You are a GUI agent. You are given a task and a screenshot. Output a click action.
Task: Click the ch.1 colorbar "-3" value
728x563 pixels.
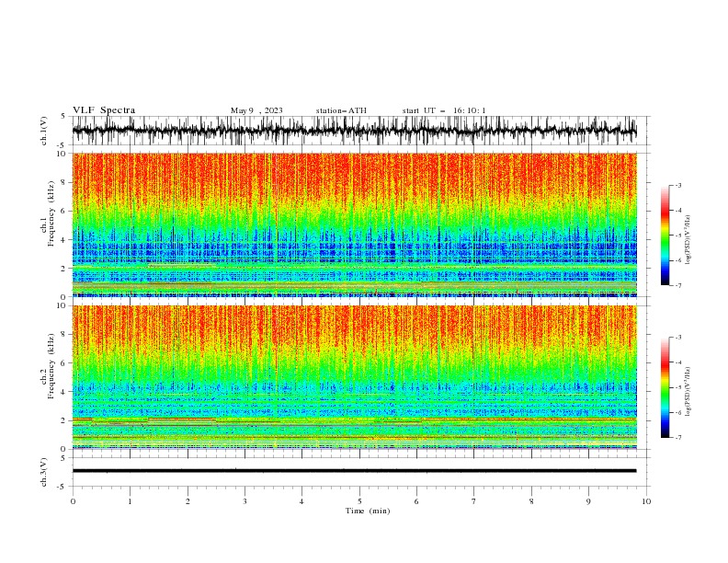[x=678, y=185]
